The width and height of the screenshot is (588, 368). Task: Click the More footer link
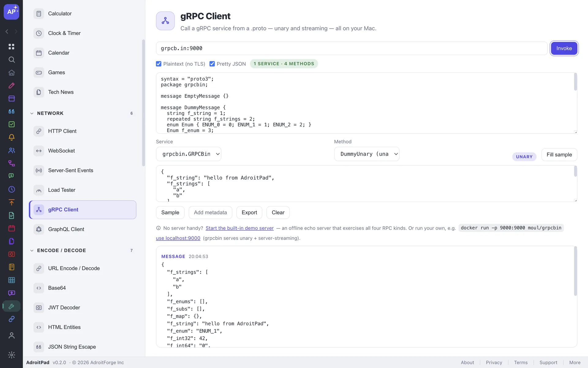(575, 362)
